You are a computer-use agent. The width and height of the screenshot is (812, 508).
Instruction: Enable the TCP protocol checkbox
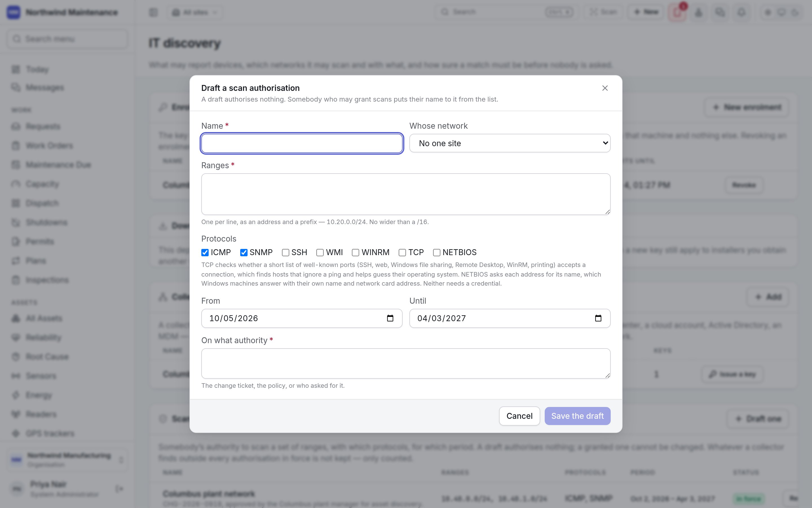click(402, 253)
